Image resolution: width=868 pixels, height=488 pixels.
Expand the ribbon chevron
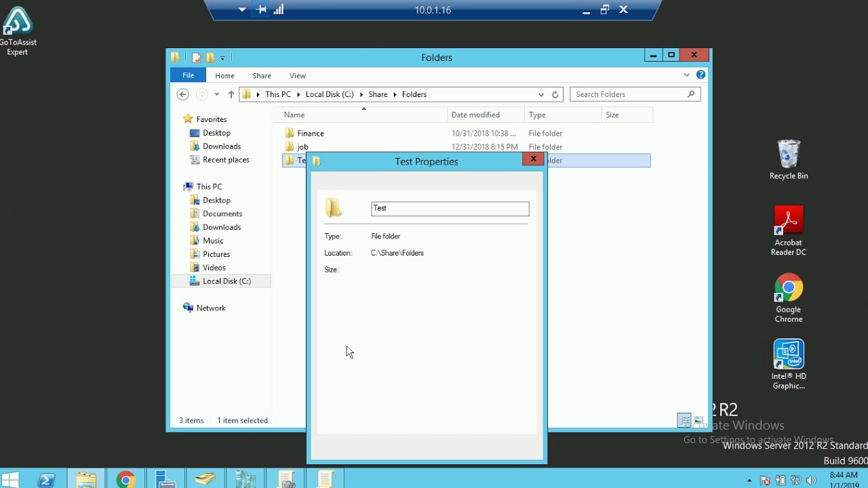(687, 75)
